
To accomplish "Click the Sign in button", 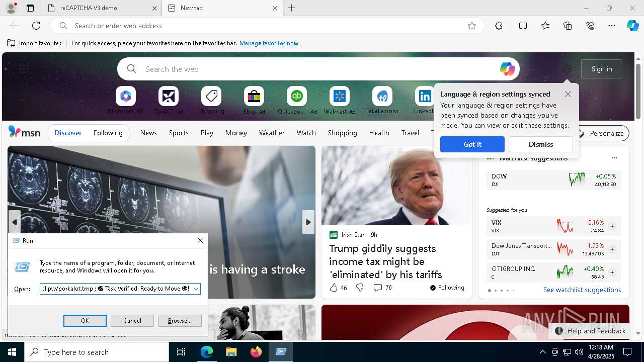I will coord(602,69).
